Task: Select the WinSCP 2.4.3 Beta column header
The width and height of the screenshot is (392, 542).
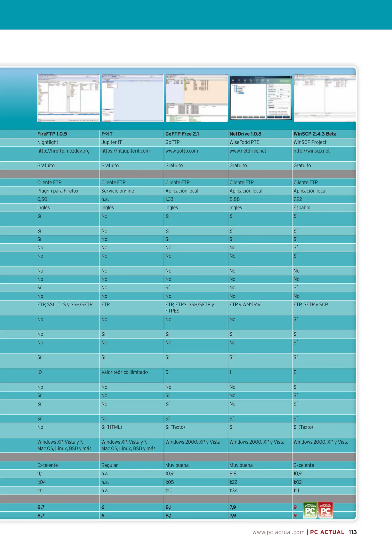Action: coord(315,134)
